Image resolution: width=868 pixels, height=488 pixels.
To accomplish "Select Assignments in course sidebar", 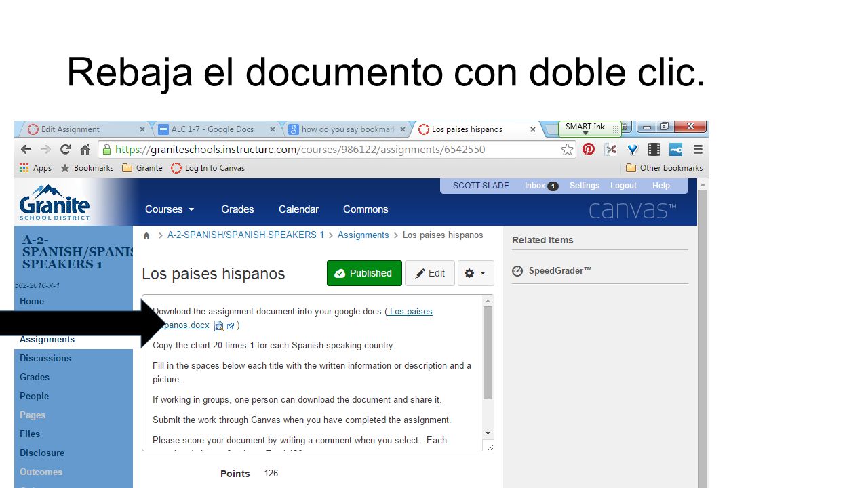I will (x=47, y=340).
